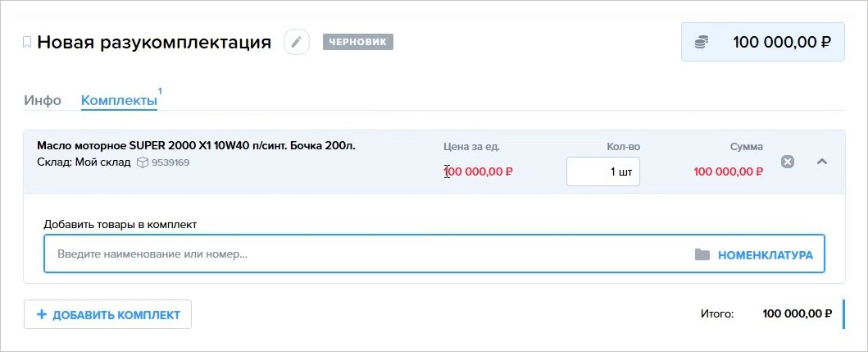The width and height of the screenshot is (868, 352).
Task: Open the НОМЕНКЛАТУРА catalog link
Action: point(766,255)
